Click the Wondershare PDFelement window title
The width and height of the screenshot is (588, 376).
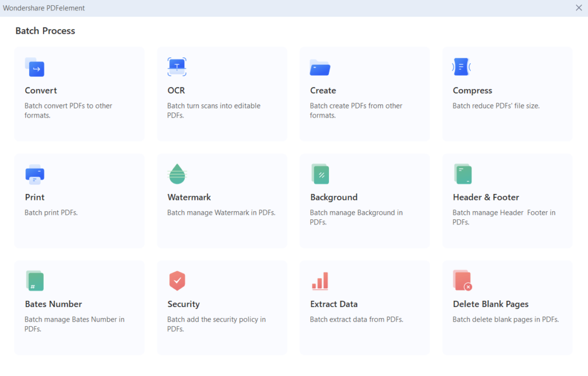pyautogui.click(x=44, y=8)
